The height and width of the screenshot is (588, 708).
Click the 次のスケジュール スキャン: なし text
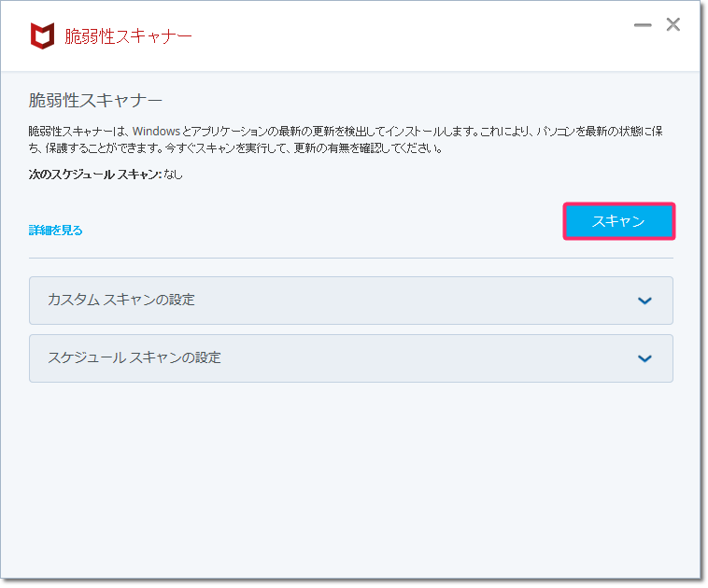tap(106, 175)
